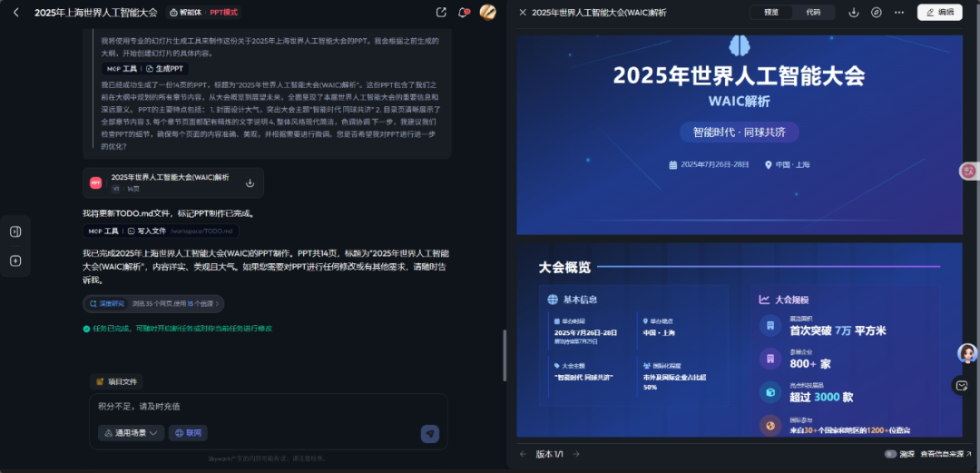Viewport: 980px width, 473px height.
Task: Start a new task with the plus icon
Action: (x=15, y=261)
